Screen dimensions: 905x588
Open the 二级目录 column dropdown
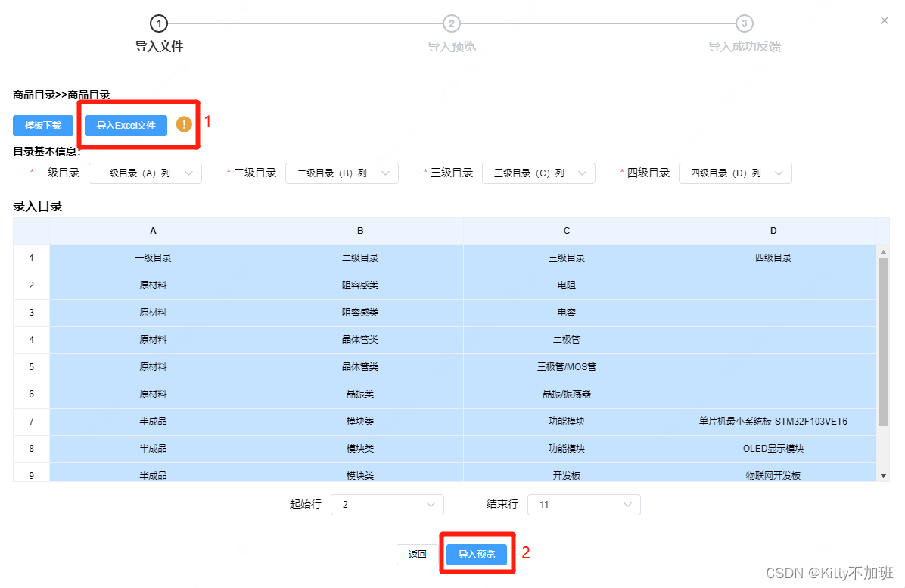tap(342, 173)
